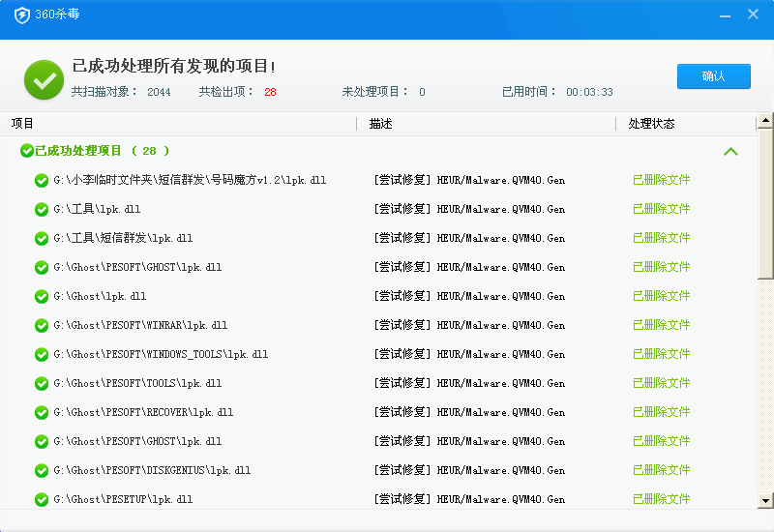Click the red 共检出项 value 28
Image resolution: width=774 pixels, height=532 pixels.
click(x=270, y=92)
